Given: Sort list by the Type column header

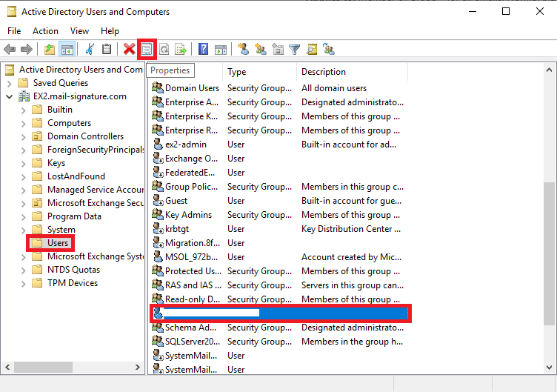Looking at the screenshot, I should (x=259, y=72).
